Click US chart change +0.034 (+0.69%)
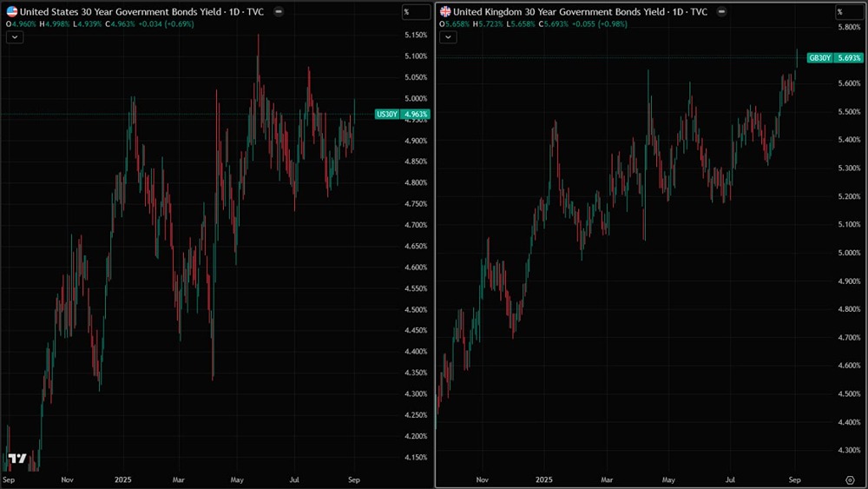This screenshot has height=489, width=868. point(166,24)
